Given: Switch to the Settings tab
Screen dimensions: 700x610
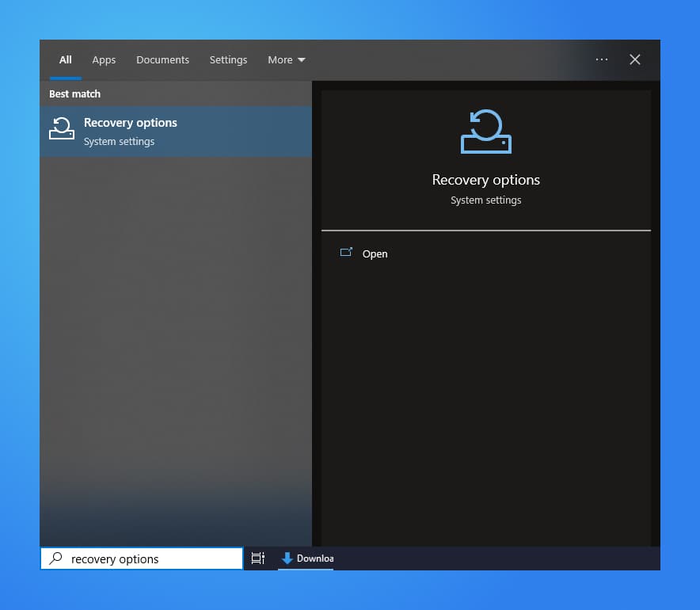Looking at the screenshot, I should click(x=228, y=59).
